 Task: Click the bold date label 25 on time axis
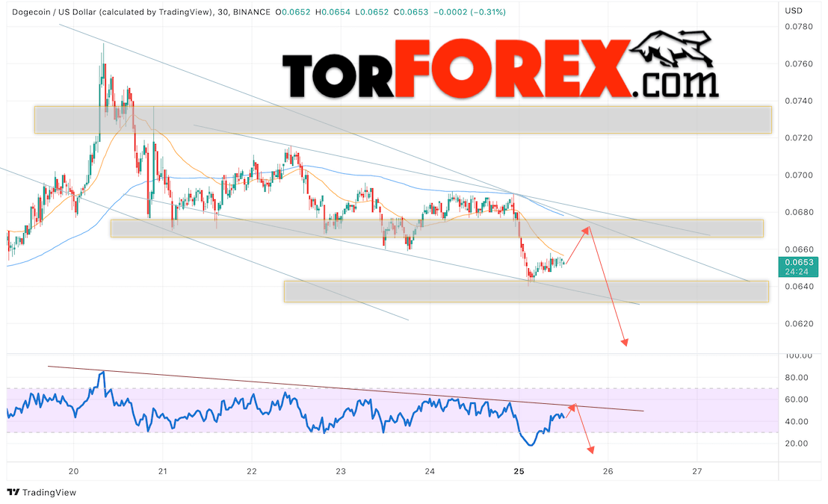[519, 470]
